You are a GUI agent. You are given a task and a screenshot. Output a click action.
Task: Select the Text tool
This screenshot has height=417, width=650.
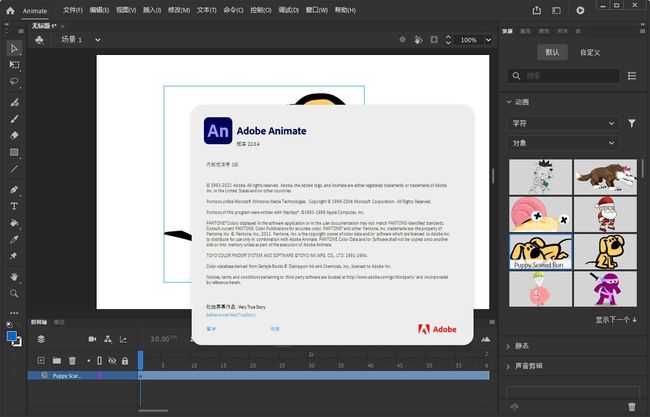(14, 206)
